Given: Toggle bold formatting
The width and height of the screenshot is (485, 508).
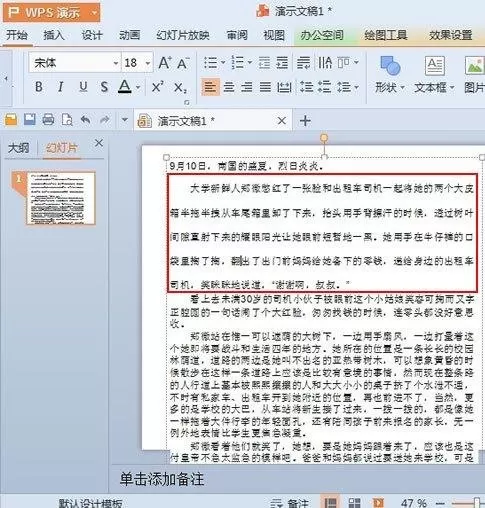Looking at the screenshot, I should click(x=39, y=87).
